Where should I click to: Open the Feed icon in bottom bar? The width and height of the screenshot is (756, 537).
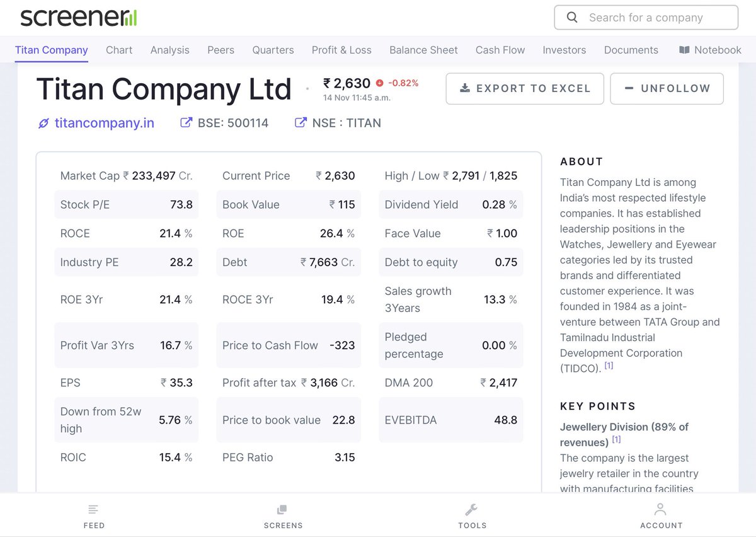pos(94,509)
